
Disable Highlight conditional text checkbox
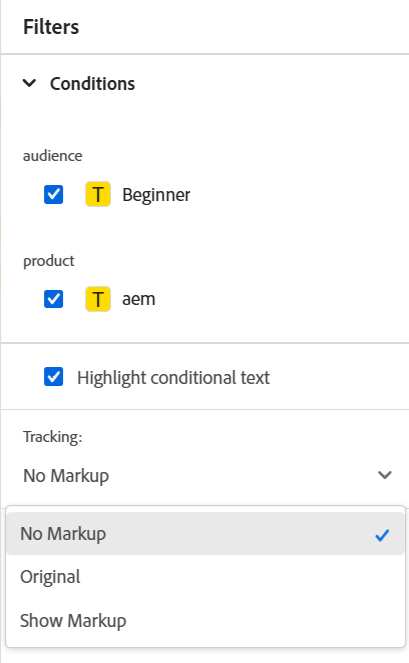point(54,377)
